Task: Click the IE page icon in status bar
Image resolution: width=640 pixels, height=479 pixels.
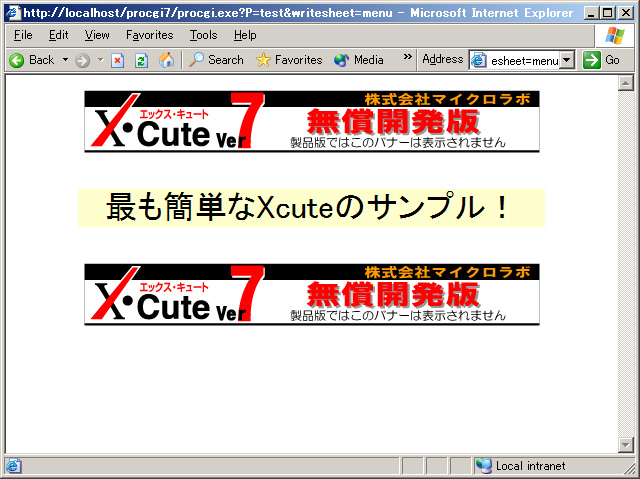Action: (13, 466)
